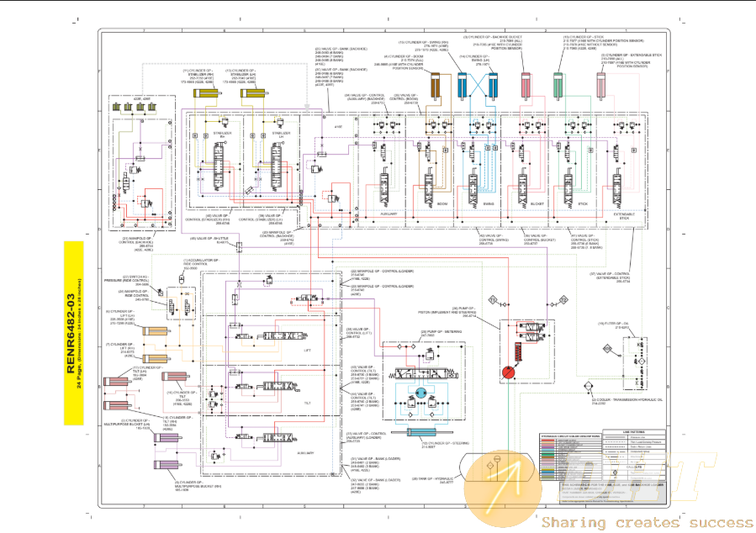Select the loader tilt control valve spool

(x=278, y=387)
